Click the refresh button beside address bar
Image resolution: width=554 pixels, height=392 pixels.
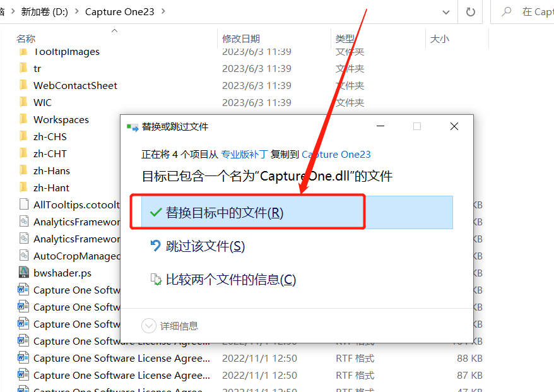coord(470,12)
